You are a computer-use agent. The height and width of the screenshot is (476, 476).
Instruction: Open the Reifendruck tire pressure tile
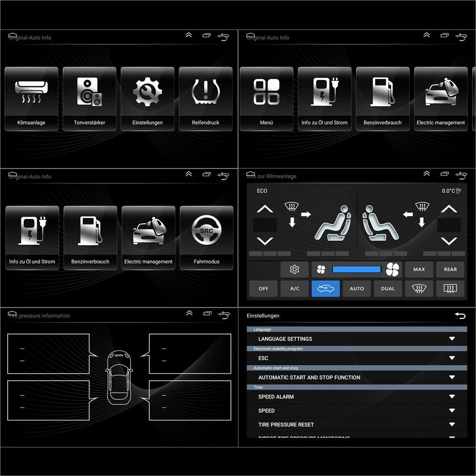tap(206, 99)
